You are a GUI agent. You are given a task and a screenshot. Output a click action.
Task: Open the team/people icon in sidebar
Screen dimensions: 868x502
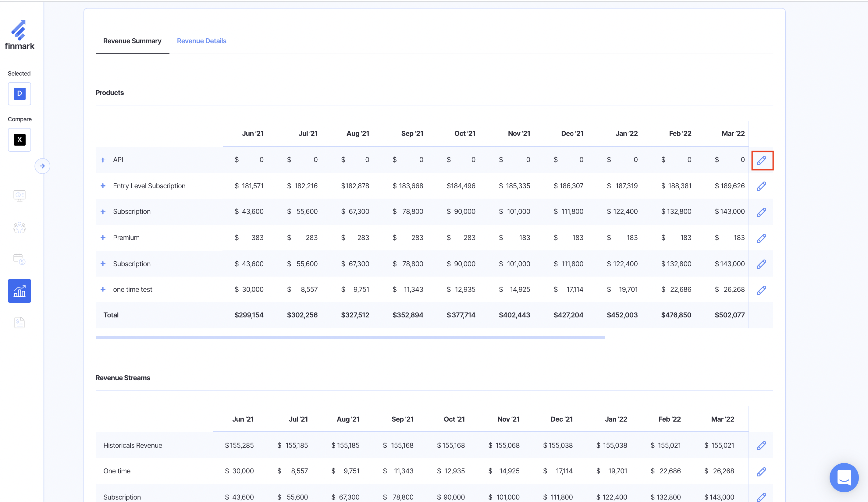click(x=19, y=228)
